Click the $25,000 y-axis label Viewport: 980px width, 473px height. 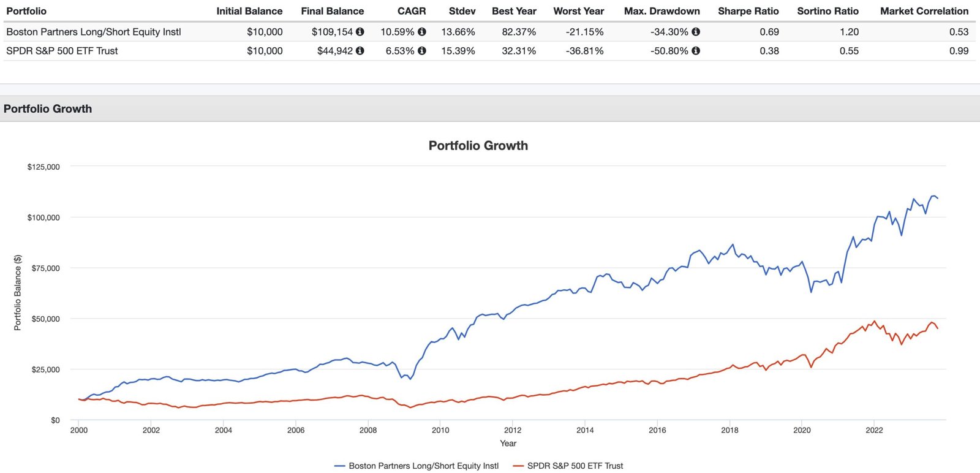(x=46, y=369)
